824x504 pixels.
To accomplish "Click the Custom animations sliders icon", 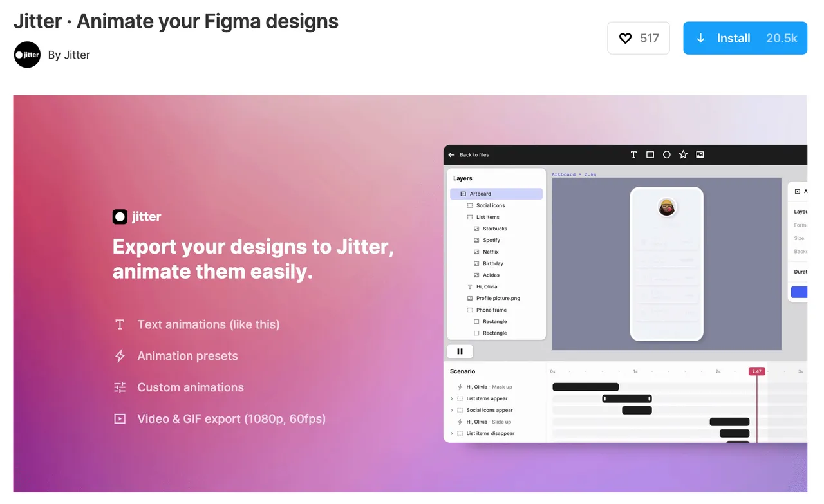I will 120,387.
